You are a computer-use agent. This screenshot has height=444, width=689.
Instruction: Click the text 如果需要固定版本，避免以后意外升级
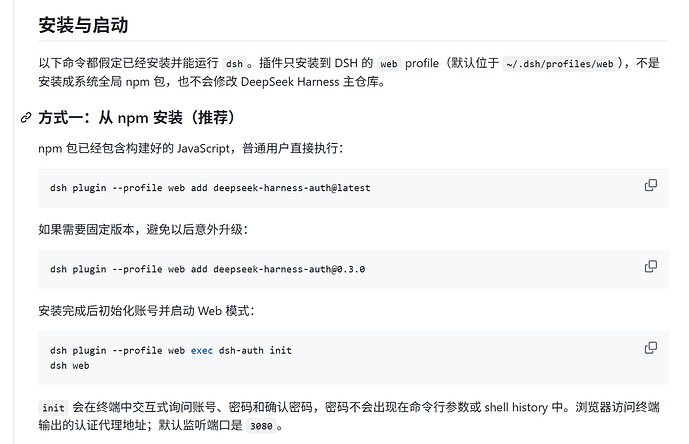143,229
